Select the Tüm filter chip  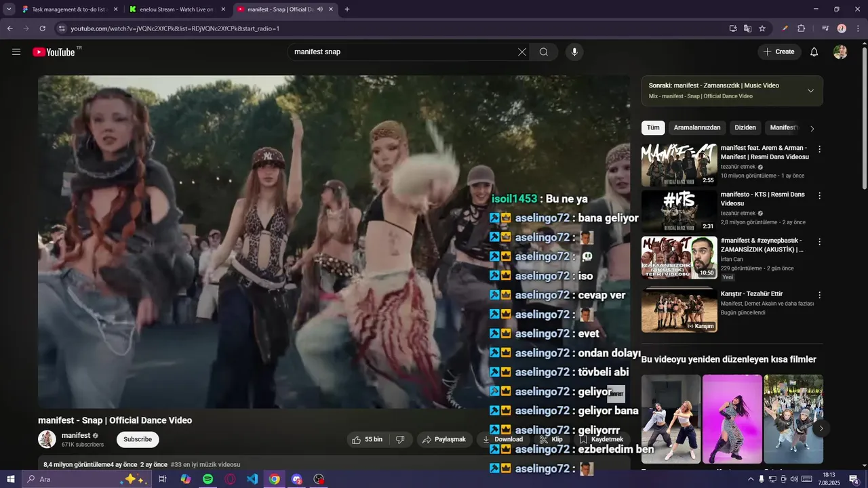tap(653, 127)
